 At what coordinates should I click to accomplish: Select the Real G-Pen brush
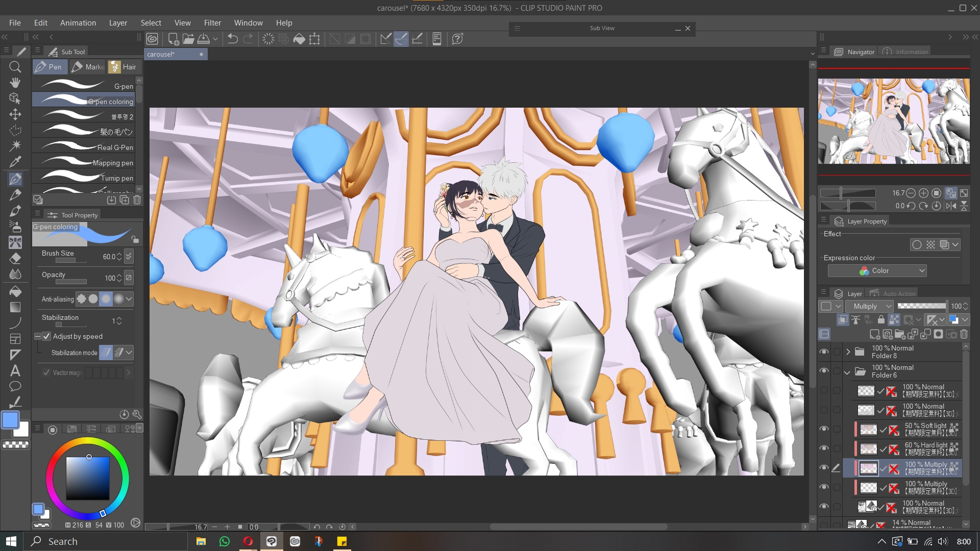click(84, 147)
